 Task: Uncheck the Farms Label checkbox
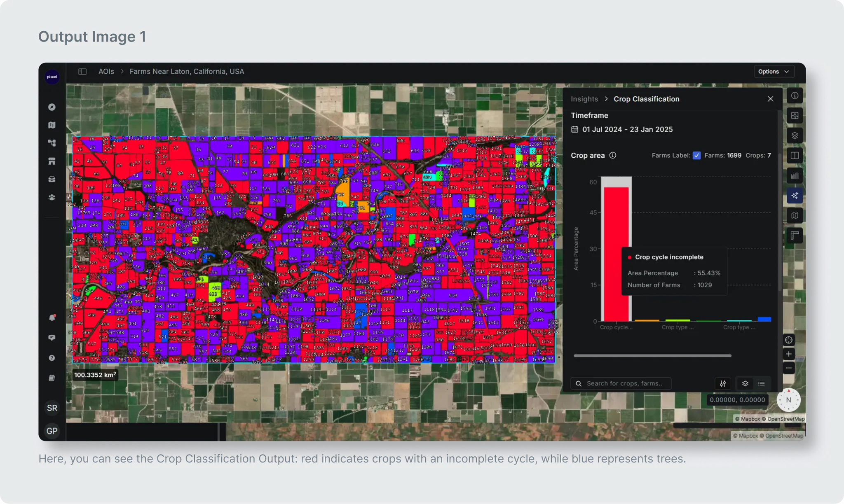(696, 156)
